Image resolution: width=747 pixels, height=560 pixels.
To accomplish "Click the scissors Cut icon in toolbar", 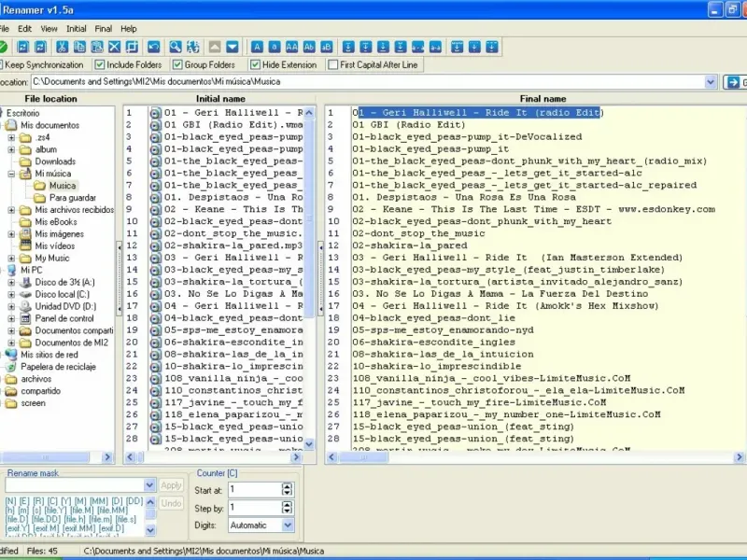I will click(x=61, y=47).
